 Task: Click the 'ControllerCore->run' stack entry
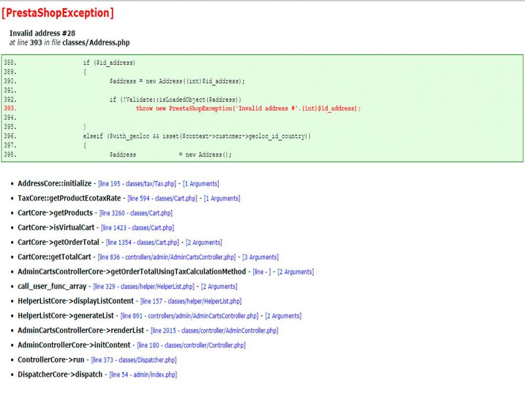click(51, 360)
